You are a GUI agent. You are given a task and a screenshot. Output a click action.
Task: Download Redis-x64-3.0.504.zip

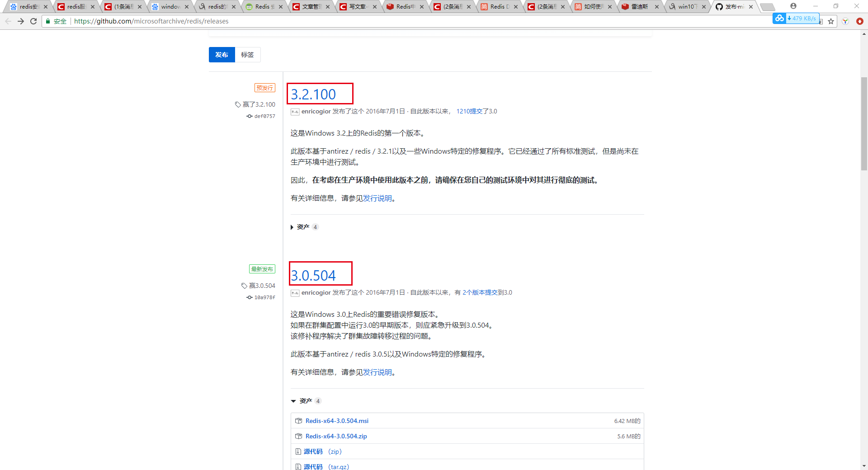coord(336,436)
